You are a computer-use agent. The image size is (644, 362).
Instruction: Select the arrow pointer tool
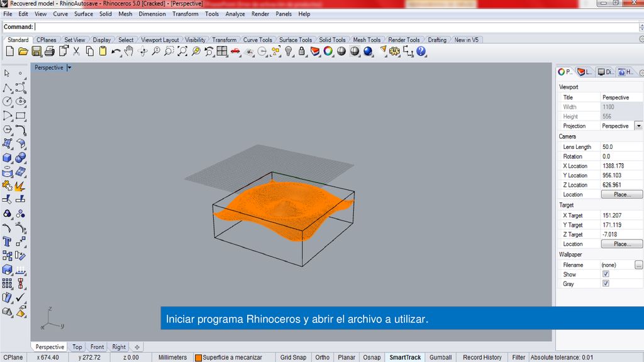pyautogui.click(x=7, y=73)
